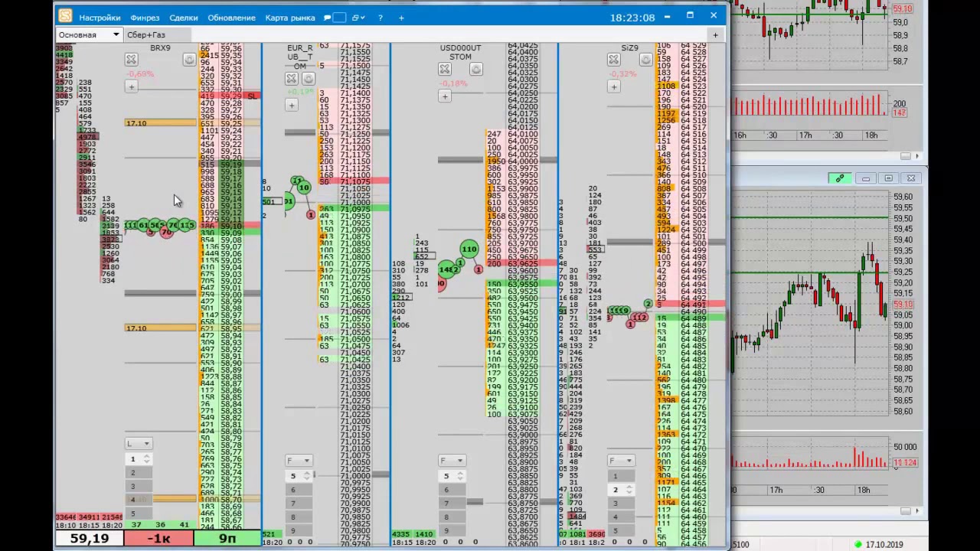The height and width of the screenshot is (551, 980).
Task: Open the Сделки menu
Action: (184, 18)
